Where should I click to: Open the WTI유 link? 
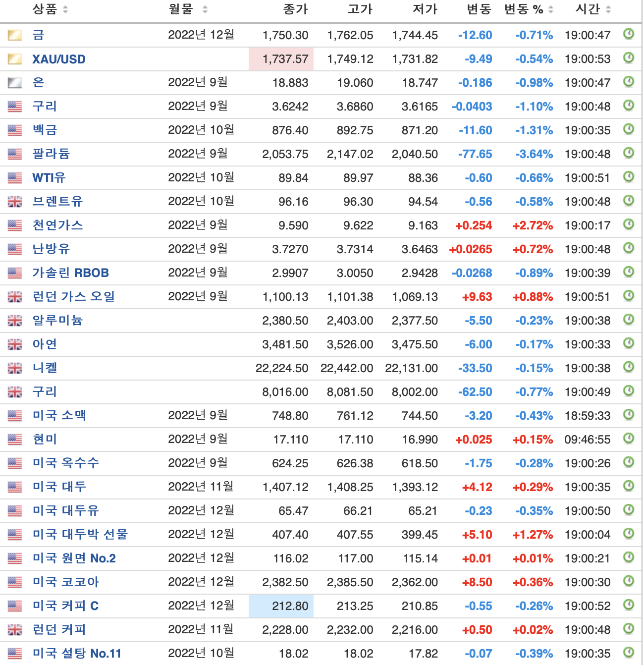[x=49, y=177]
